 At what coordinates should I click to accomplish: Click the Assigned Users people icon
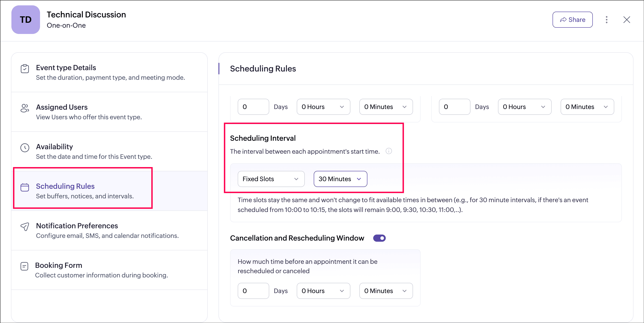coord(25,108)
